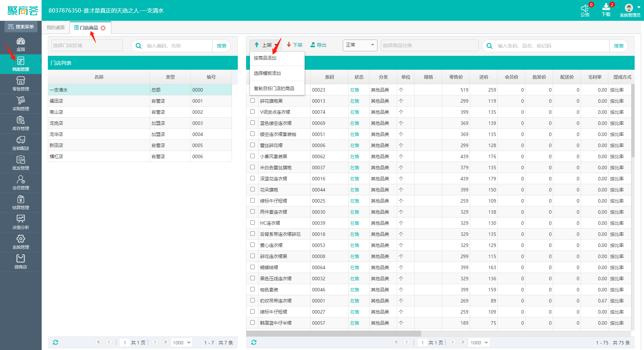Click the 下载 download icon

click(x=606, y=7)
